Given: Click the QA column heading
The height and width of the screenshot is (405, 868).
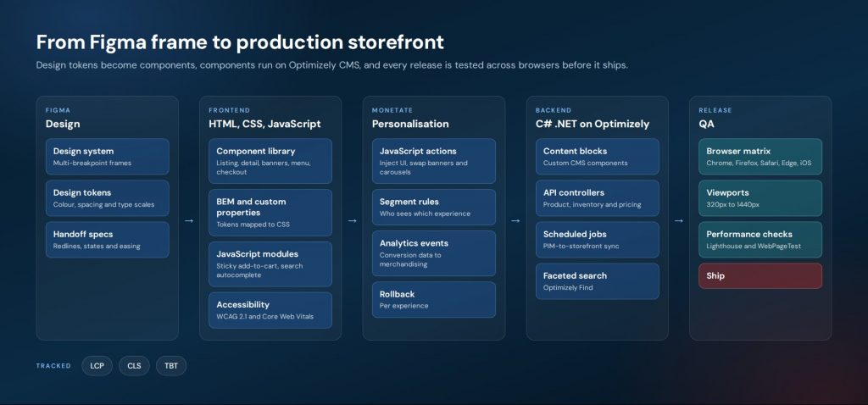Looking at the screenshot, I should 706,124.
